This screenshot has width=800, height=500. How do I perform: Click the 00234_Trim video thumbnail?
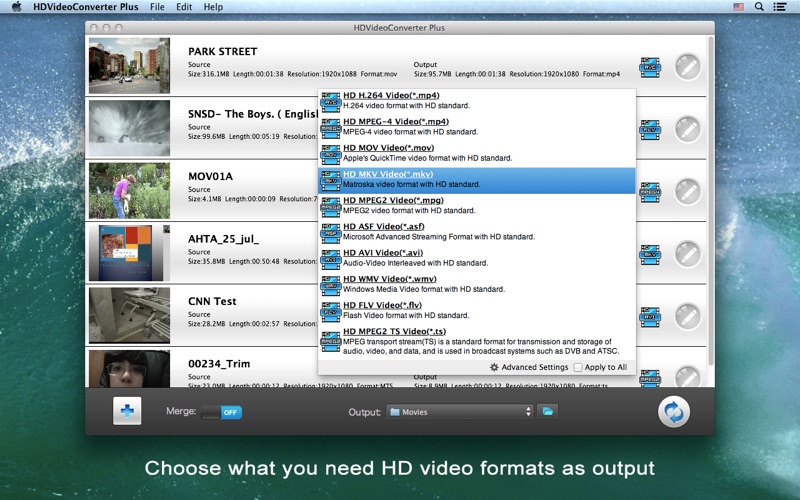(129, 368)
